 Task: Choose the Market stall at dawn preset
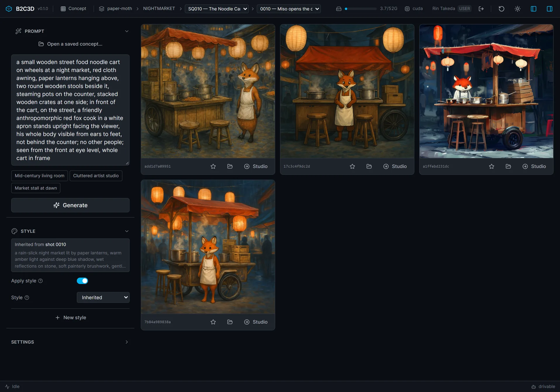point(36,188)
